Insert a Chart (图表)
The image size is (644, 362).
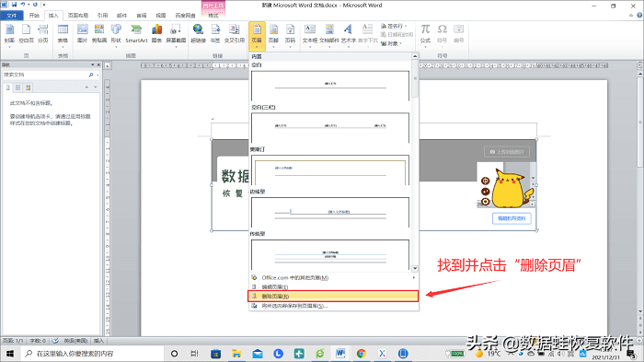tap(156, 34)
